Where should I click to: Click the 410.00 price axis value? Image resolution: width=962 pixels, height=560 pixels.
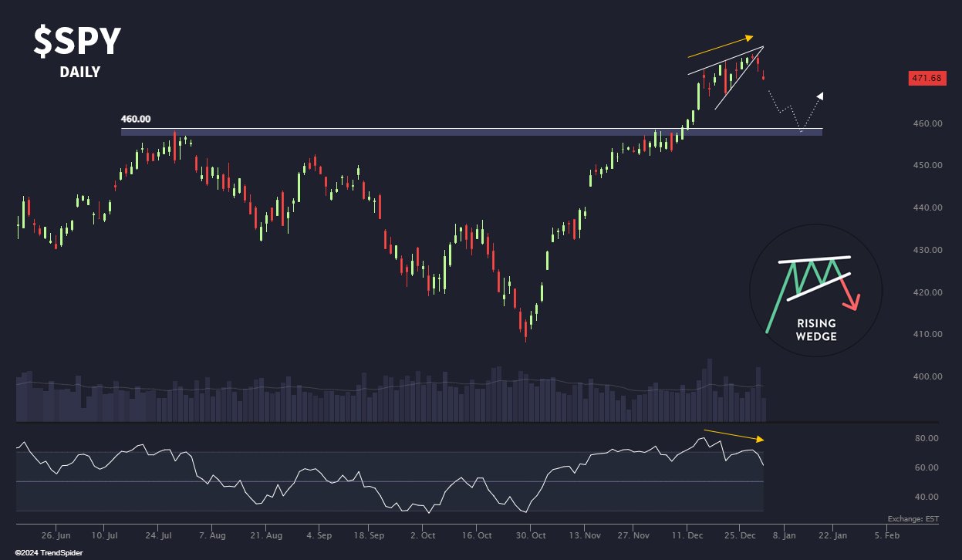point(929,335)
